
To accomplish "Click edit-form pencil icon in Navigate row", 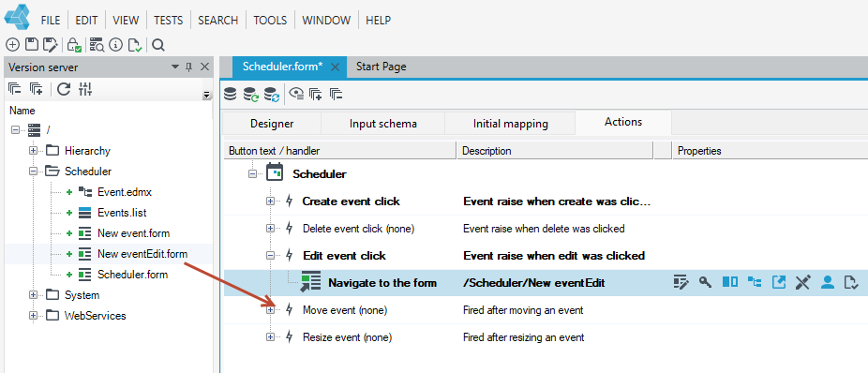I will [681, 282].
